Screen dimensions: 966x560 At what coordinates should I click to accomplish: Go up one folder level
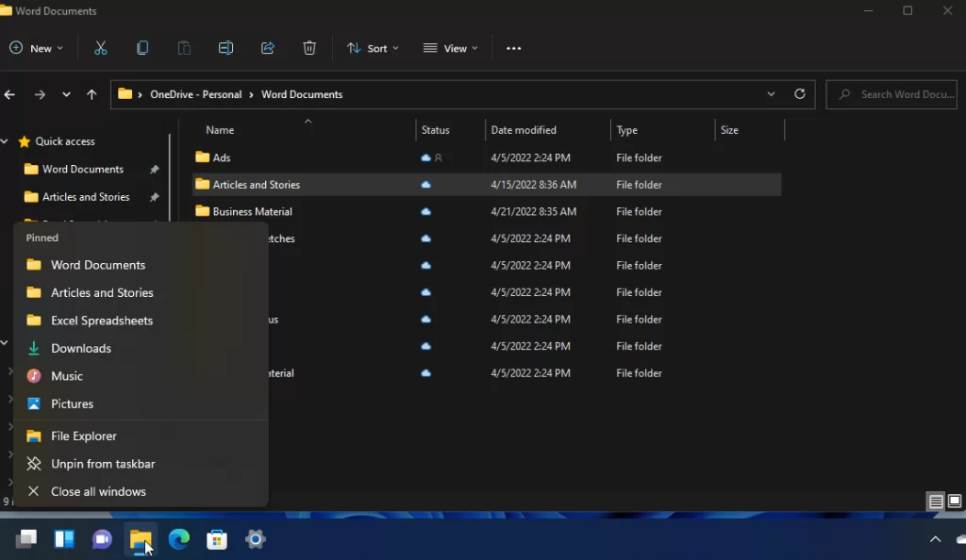click(x=92, y=94)
